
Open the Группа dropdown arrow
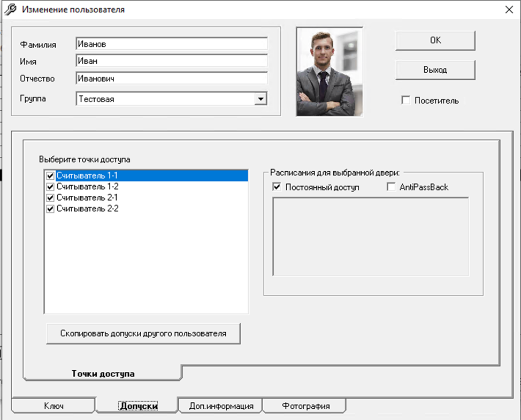260,99
